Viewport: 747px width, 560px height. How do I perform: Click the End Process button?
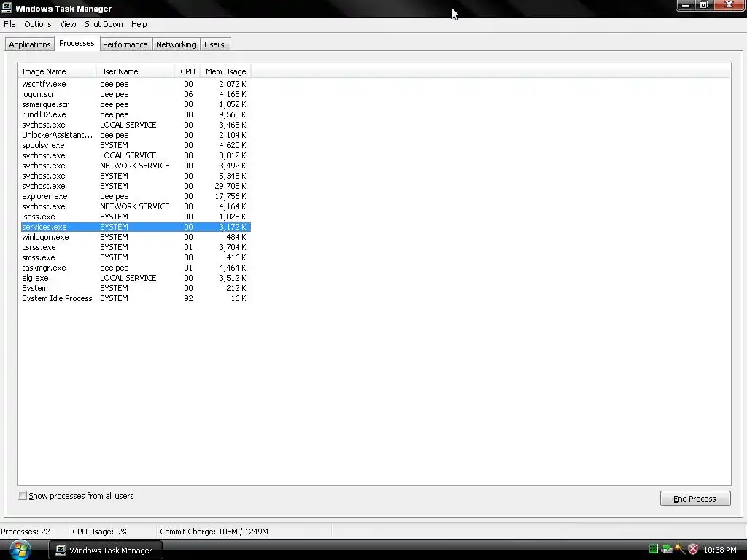(695, 499)
